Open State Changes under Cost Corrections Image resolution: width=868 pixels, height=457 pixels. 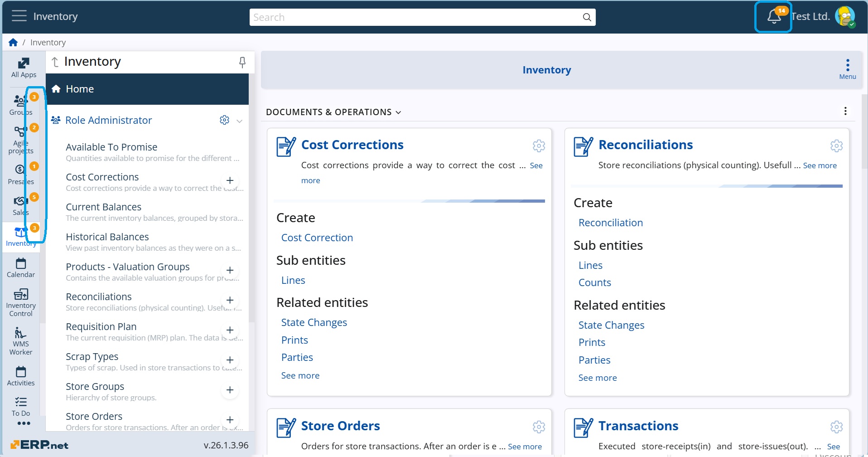point(314,322)
